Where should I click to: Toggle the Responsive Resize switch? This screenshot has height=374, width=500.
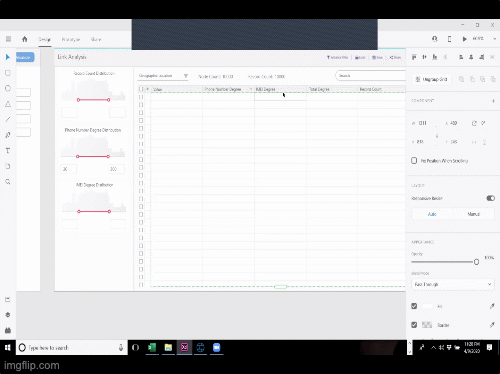coord(490,198)
